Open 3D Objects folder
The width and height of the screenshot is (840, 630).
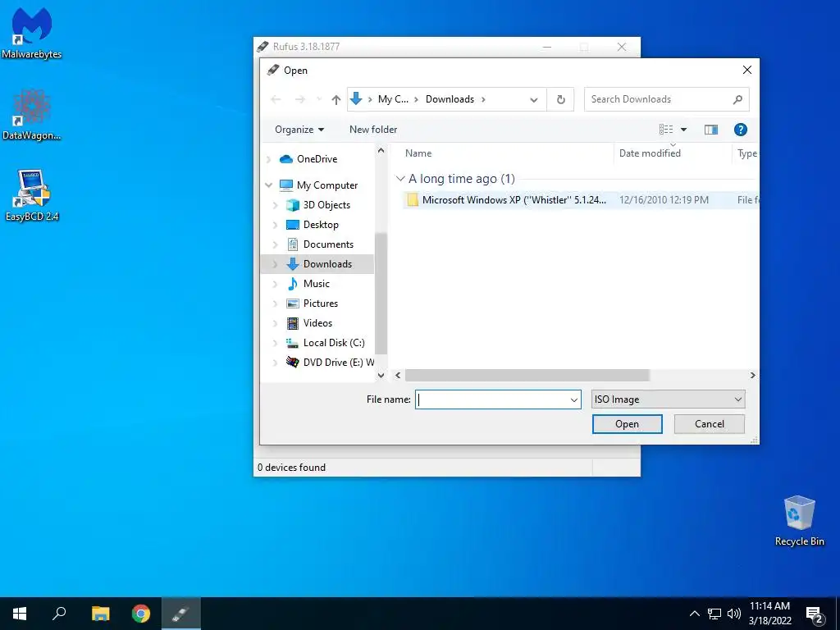[x=326, y=204]
